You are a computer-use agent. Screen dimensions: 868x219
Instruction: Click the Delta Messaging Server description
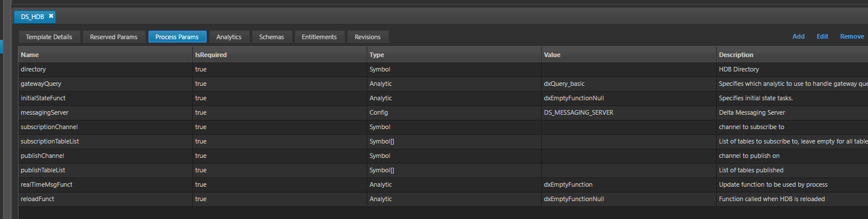click(751, 112)
